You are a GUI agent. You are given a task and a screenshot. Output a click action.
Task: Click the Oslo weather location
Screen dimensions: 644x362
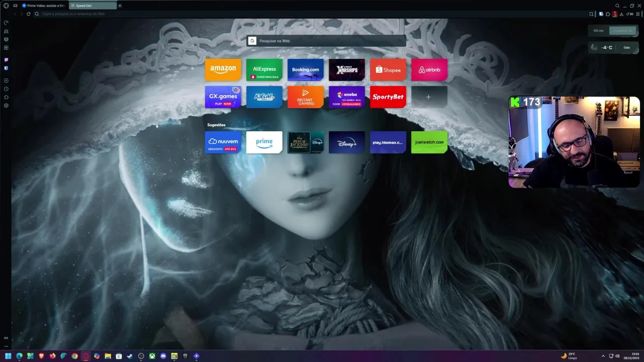(x=627, y=47)
